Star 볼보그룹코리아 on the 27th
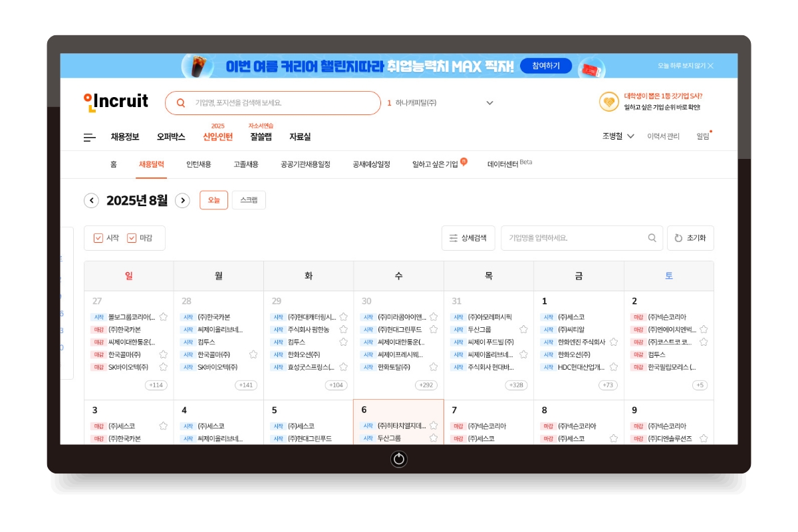 164,317
